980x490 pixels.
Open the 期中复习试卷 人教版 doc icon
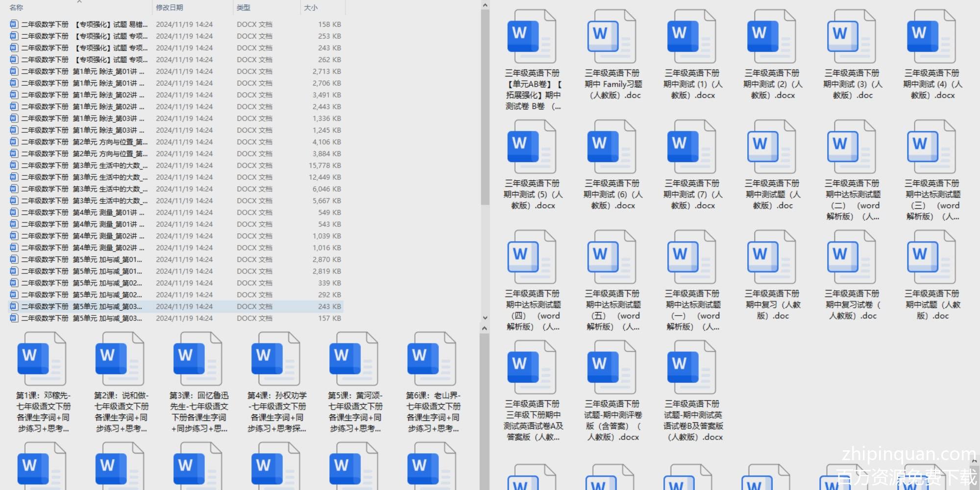[852, 257]
